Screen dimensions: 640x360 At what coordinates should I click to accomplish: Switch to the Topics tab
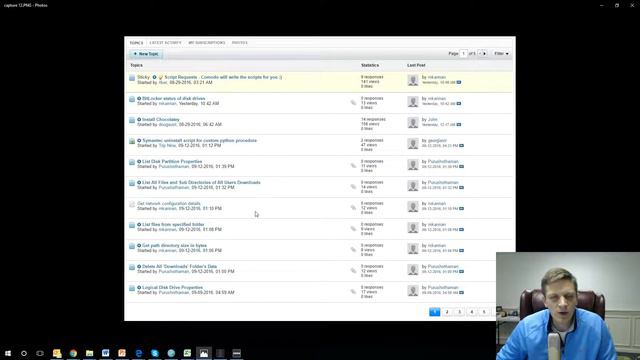(x=136, y=43)
